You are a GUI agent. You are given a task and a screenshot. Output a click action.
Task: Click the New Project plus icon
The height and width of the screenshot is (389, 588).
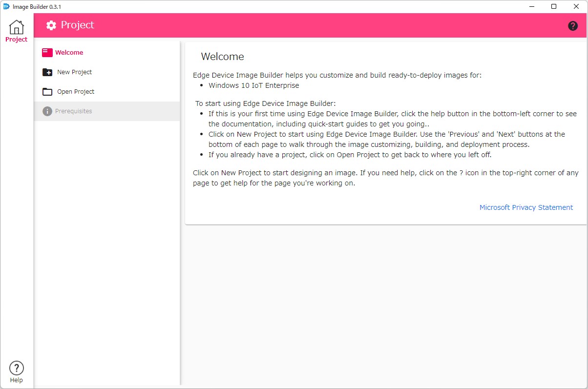coord(47,72)
